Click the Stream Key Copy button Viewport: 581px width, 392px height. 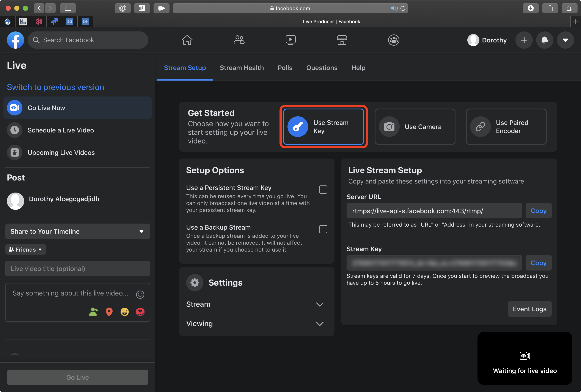pos(538,263)
